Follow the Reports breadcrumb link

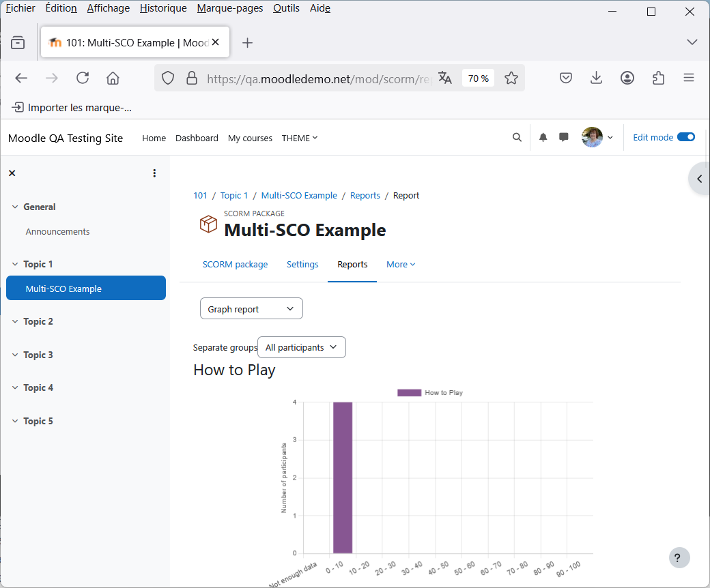(365, 195)
